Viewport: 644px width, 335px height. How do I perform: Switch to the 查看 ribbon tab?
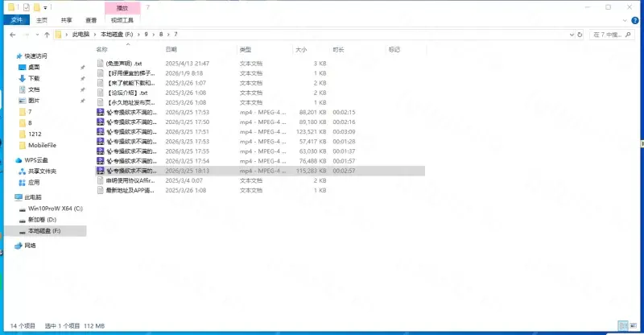click(91, 20)
